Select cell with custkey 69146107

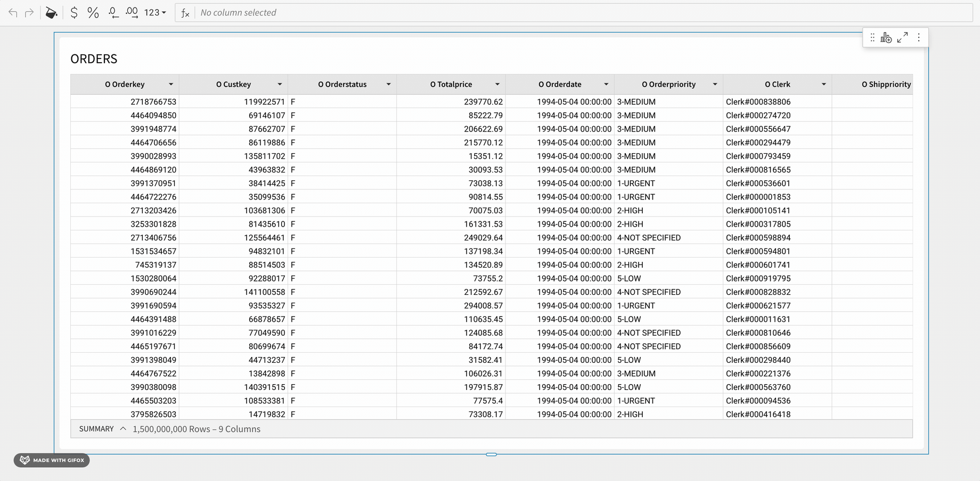[233, 115]
